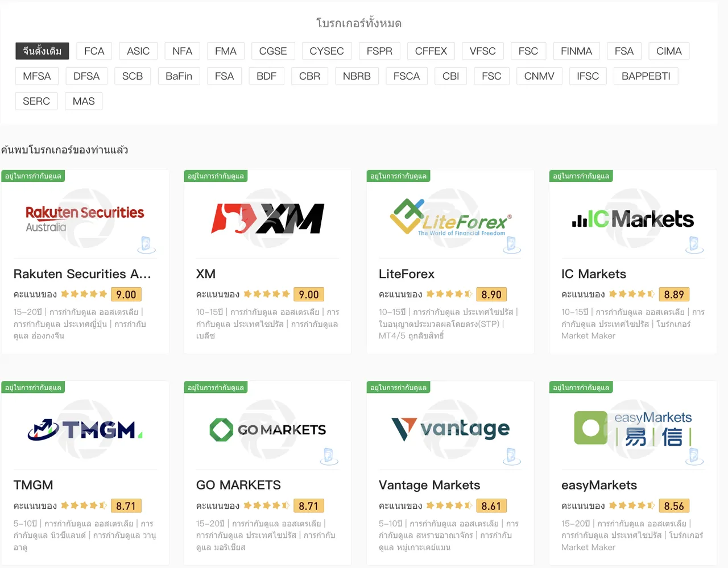Open the device icon on easyMarkets card

694,456
